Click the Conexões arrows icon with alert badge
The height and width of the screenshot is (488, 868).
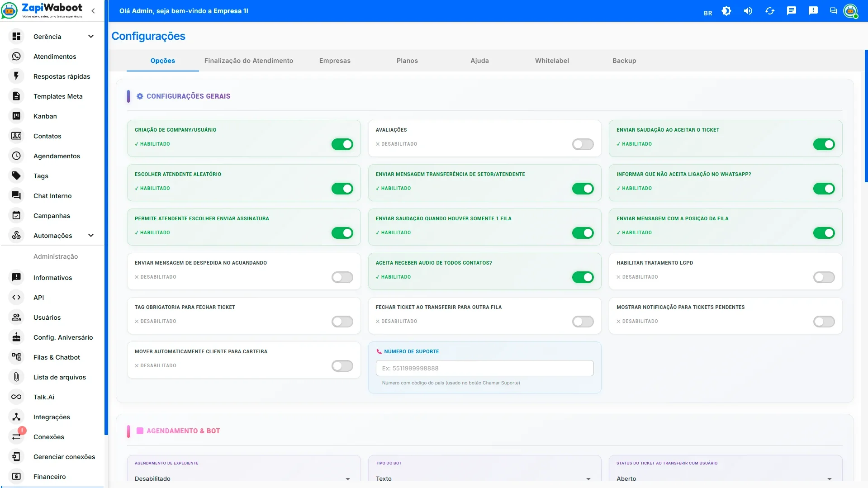(x=16, y=436)
